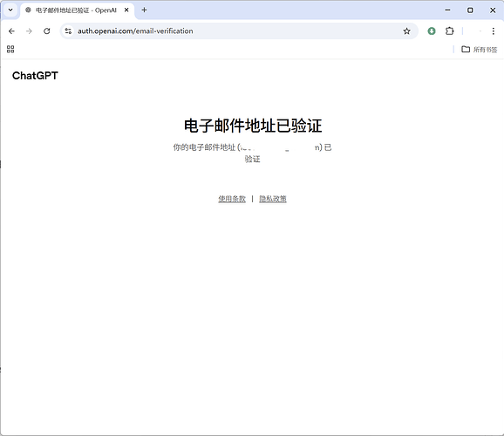Open the 所有书签 bookmarks folder
The width and height of the screenshot is (504, 436).
(x=480, y=50)
